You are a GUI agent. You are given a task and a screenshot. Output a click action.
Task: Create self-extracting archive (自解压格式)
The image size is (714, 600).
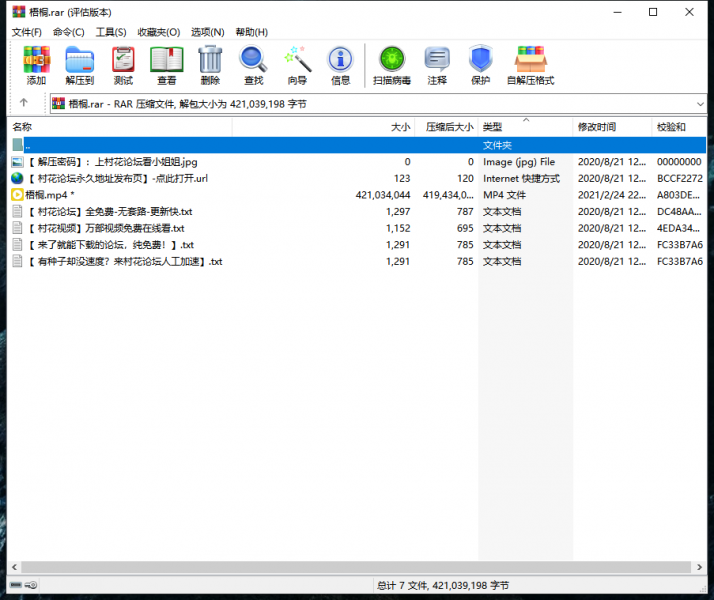point(530,65)
